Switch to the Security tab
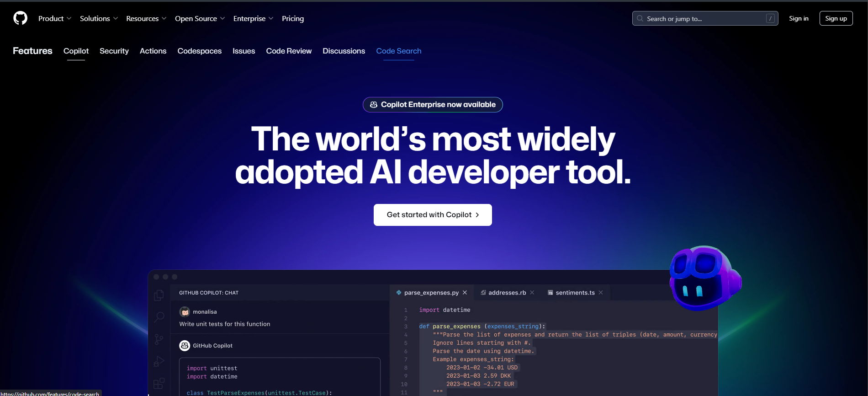This screenshot has width=868, height=396. [114, 51]
